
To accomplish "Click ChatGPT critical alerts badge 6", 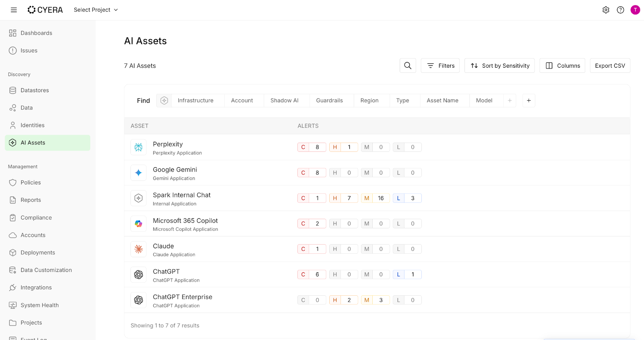I will coord(312,274).
